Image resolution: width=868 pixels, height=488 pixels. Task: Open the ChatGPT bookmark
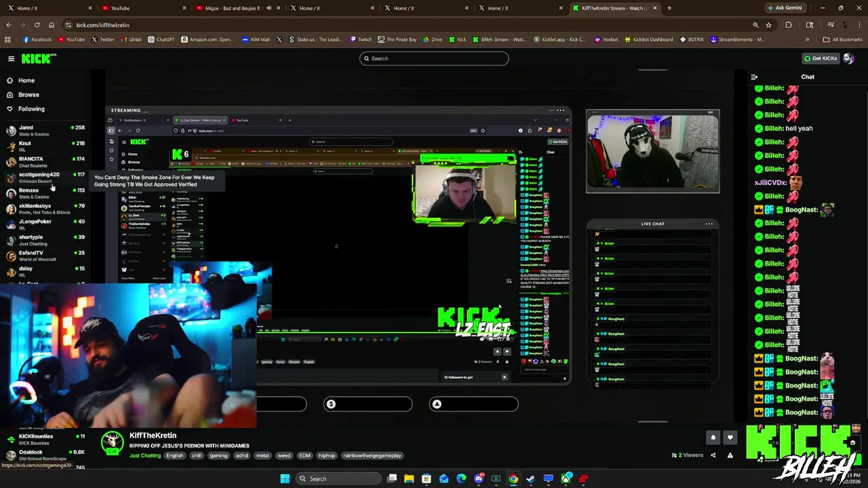(161, 39)
